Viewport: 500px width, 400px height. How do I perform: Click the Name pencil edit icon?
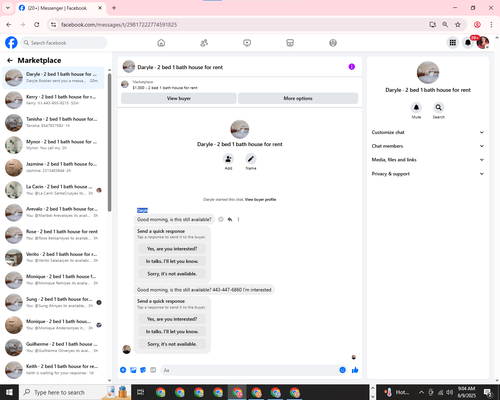(251, 159)
